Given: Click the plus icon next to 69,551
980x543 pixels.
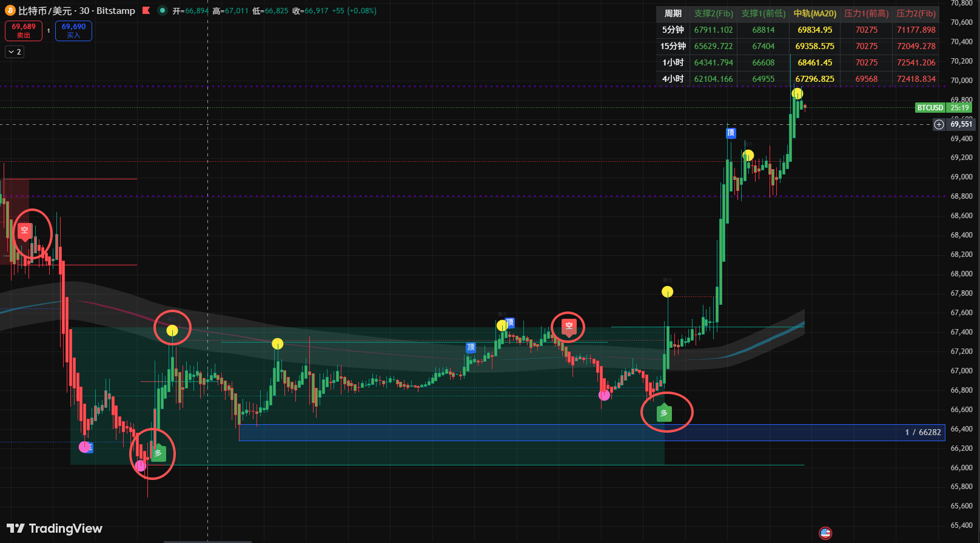Looking at the screenshot, I should [939, 124].
